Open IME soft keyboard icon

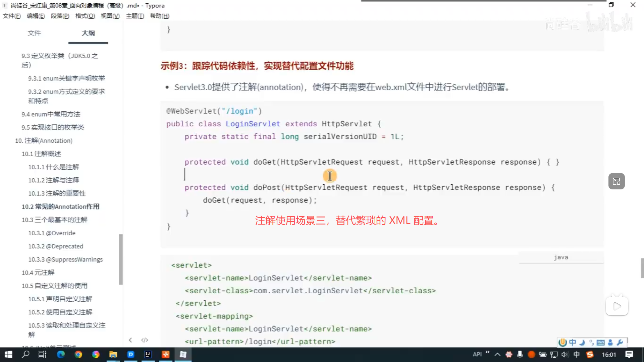point(601,342)
